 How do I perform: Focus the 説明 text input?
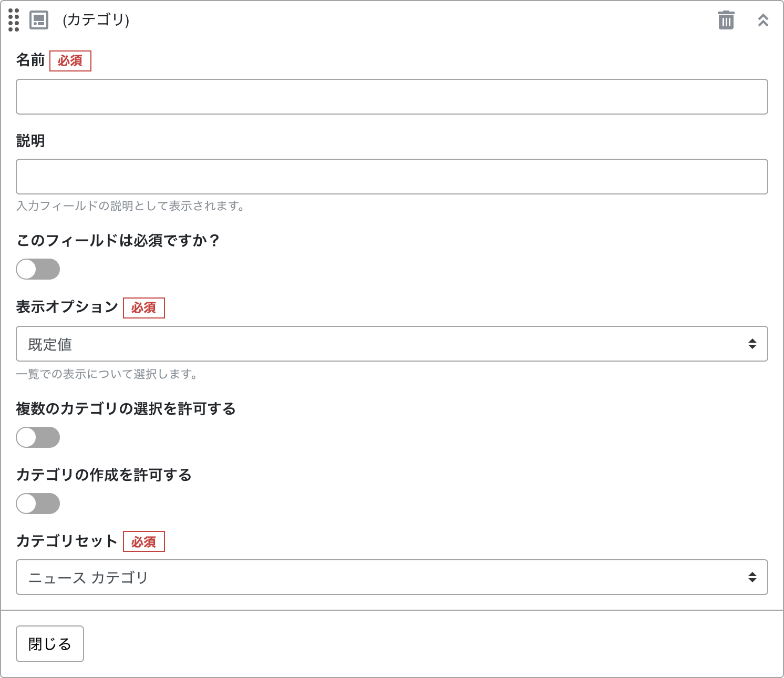391,177
